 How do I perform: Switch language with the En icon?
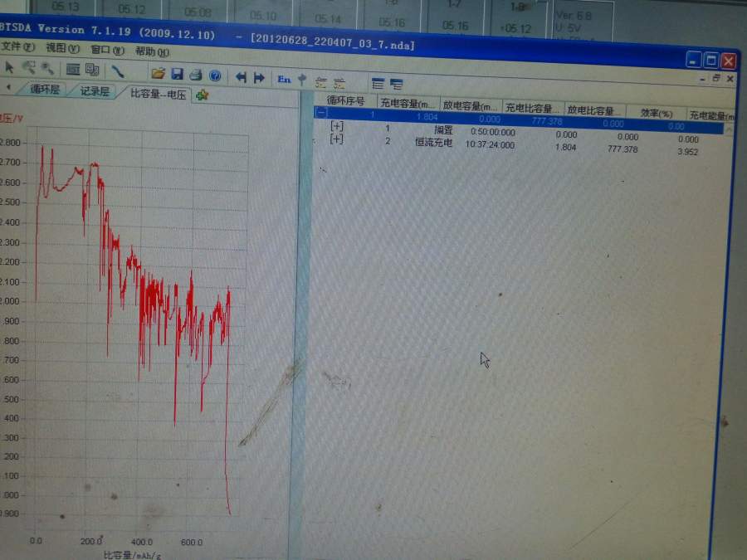click(284, 79)
